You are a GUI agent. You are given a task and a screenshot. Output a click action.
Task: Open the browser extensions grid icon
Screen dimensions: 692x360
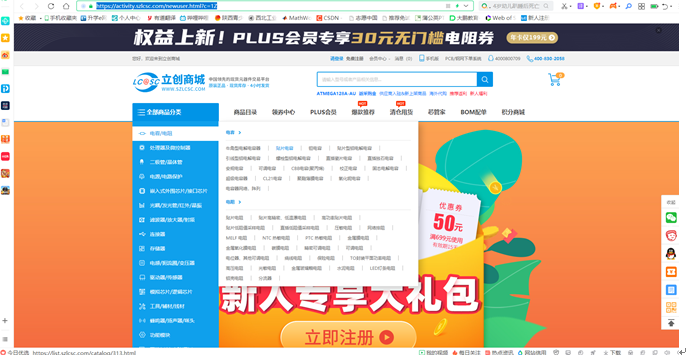coord(641,6)
